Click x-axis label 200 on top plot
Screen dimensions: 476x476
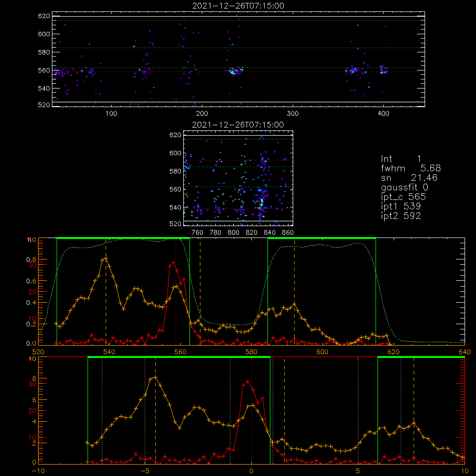202,114
